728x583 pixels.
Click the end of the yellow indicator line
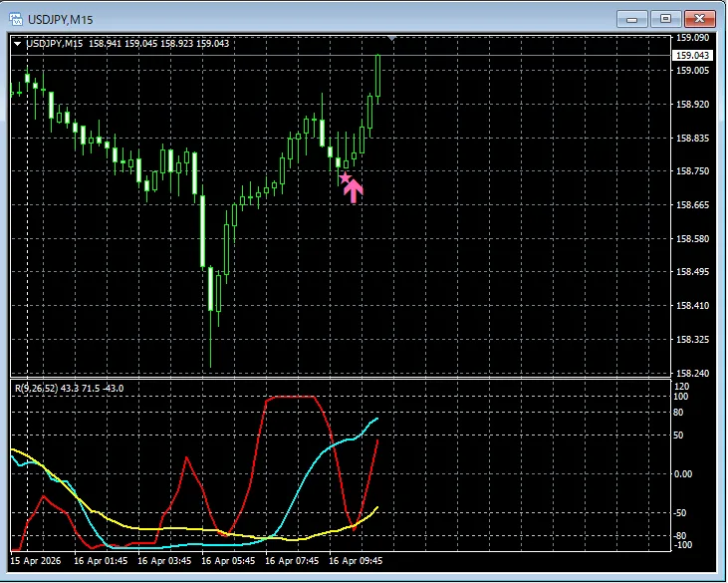pos(377,507)
